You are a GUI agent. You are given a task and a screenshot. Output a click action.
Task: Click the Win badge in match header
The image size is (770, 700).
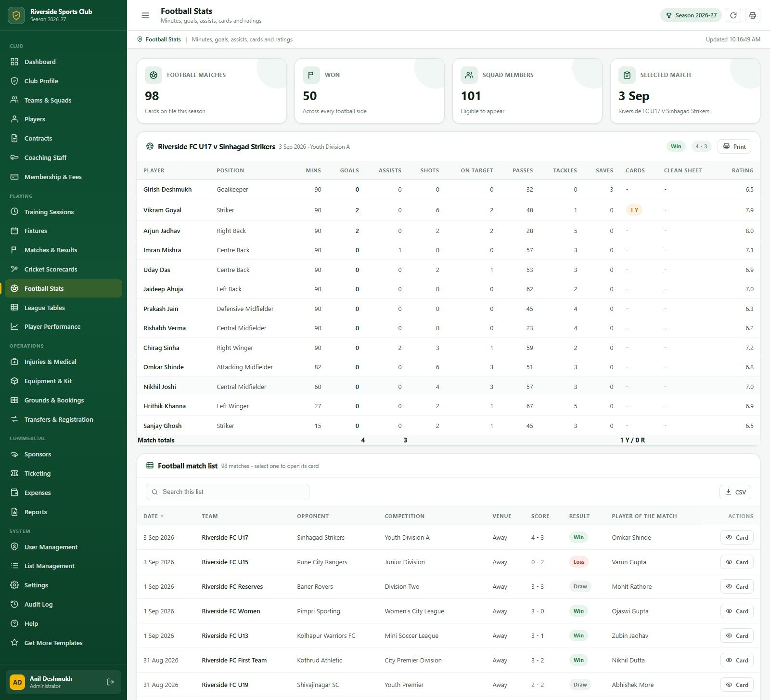(x=676, y=146)
